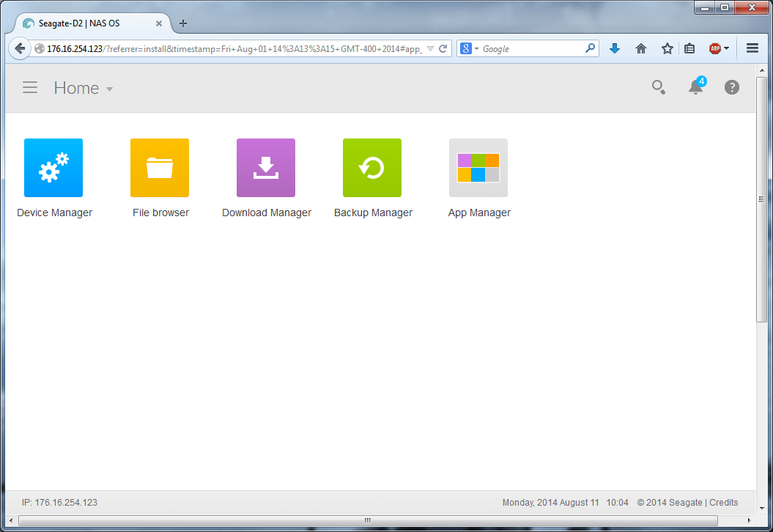Open the Adblock Plus dropdown arrow

coord(726,48)
